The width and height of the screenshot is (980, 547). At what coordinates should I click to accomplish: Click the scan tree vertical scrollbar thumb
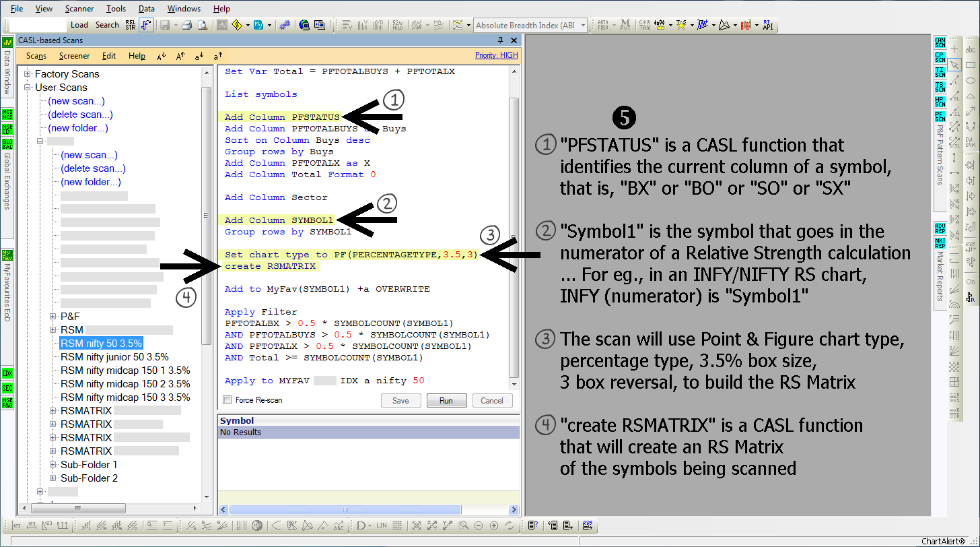(207, 216)
